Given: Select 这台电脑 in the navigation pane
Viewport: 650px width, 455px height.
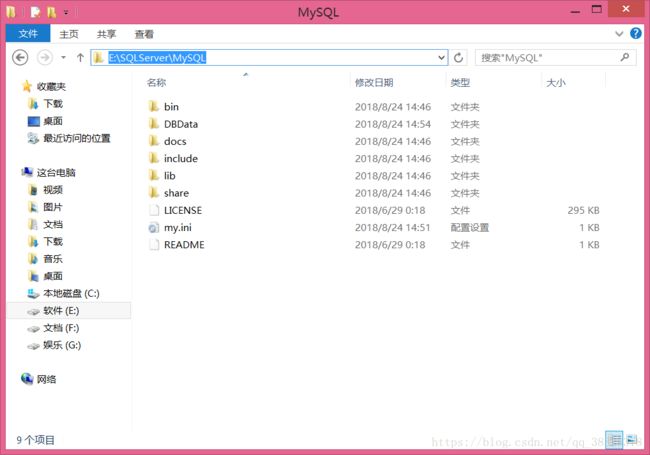Looking at the screenshot, I should pyautogui.click(x=56, y=172).
